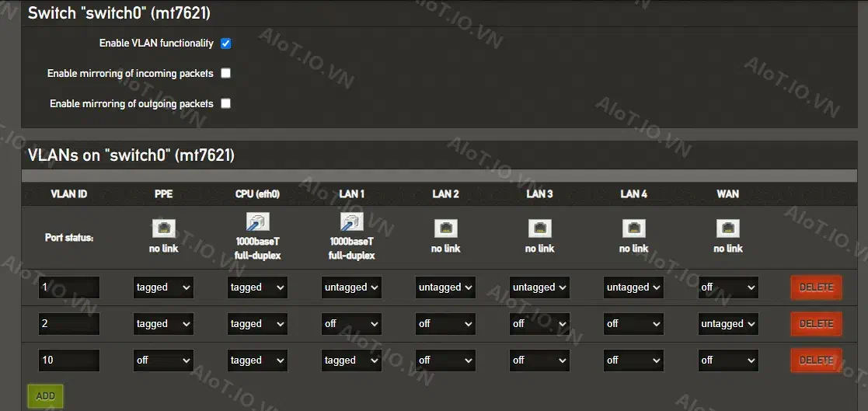Open LAN 4 dropdown for VLAN 1
The width and height of the screenshot is (868, 411).
coord(634,287)
